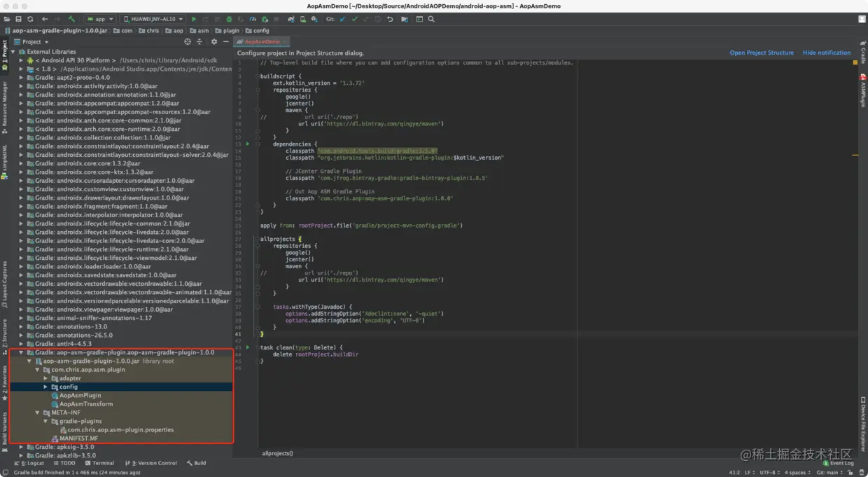
Task: Click the plugin segment in navigation bar
Action: point(227,31)
